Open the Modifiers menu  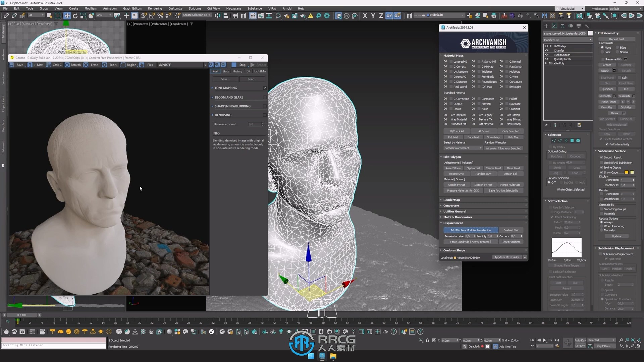(x=90, y=8)
